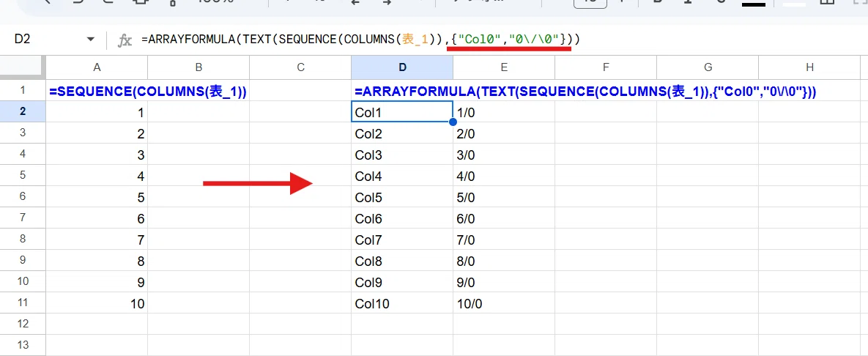Select row 10 header
This screenshot has width=868, height=356.
pos(23,282)
